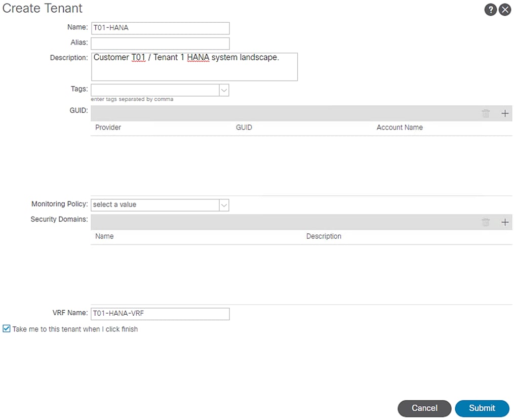Click the Security Domains Description column header
The image size is (514, 420).
(324, 236)
